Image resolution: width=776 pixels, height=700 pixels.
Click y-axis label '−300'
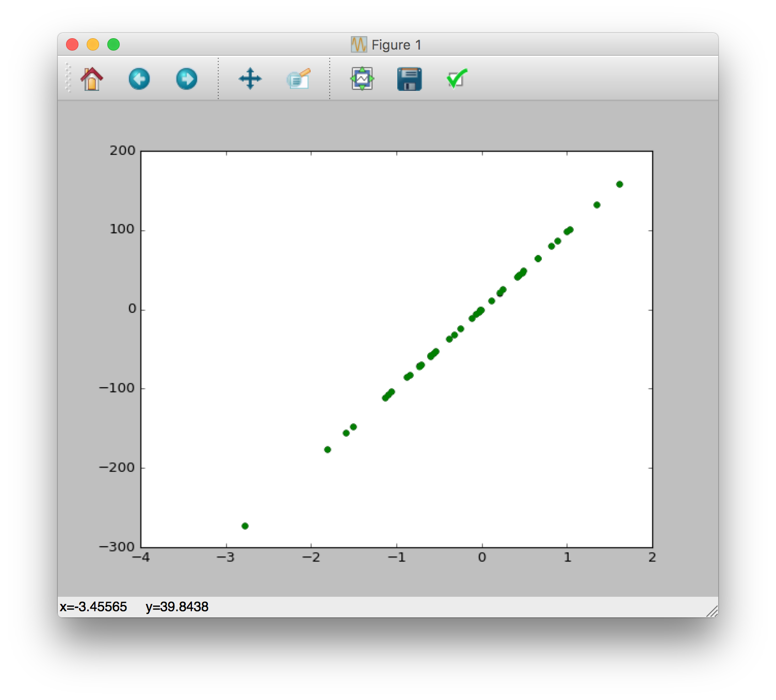[x=117, y=547]
